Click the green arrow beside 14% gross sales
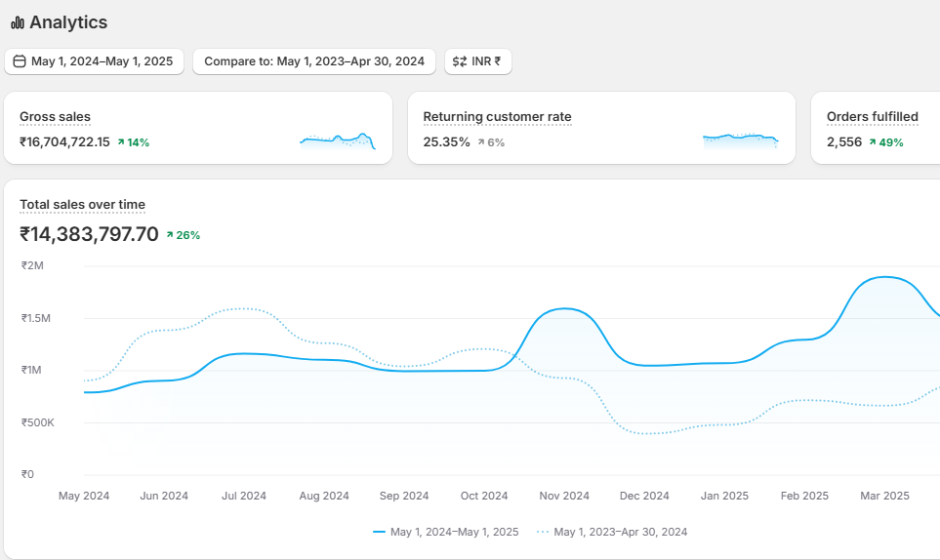This screenshot has height=560, width=940. point(121,142)
